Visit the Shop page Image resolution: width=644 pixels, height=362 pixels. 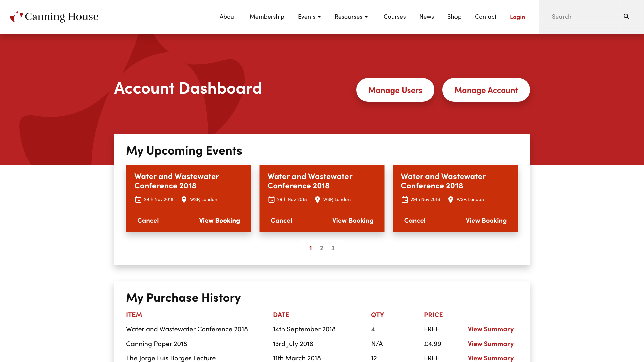pyautogui.click(x=454, y=17)
